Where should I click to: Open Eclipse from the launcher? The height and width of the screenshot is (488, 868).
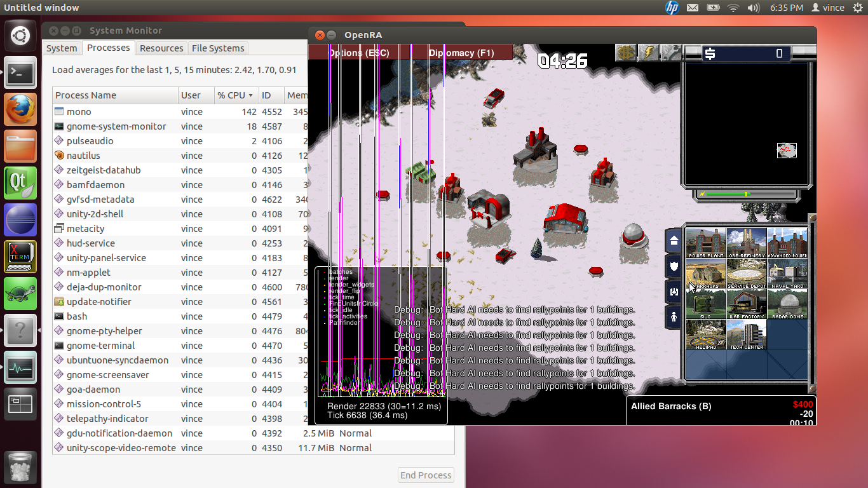[x=20, y=220]
